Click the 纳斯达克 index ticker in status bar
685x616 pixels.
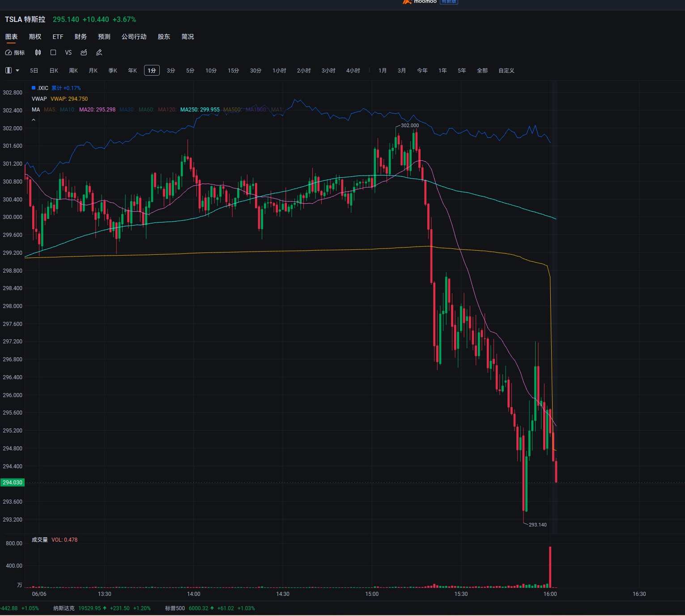point(102,608)
